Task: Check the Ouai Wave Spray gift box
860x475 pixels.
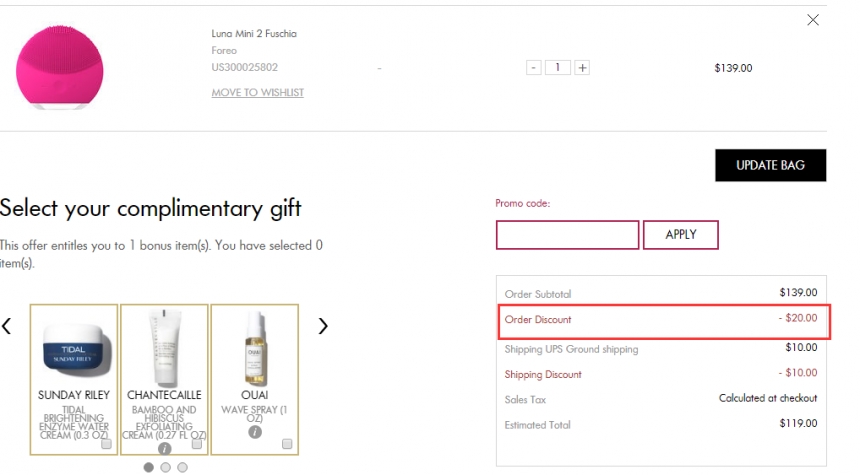Action: click(287, 444)
